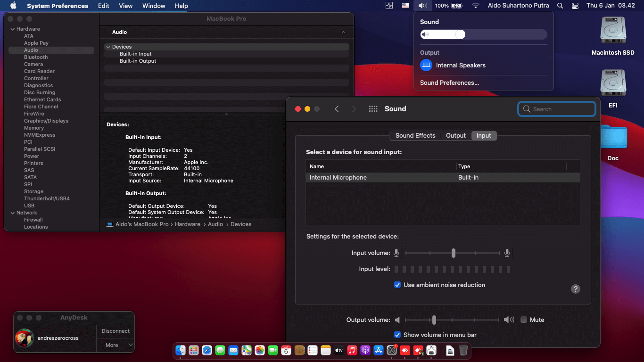The height and width of the screenshot is (362, 644).
Task: Select Bluetooth in the Hardware sidebar
Action: [x=36, y=57]
